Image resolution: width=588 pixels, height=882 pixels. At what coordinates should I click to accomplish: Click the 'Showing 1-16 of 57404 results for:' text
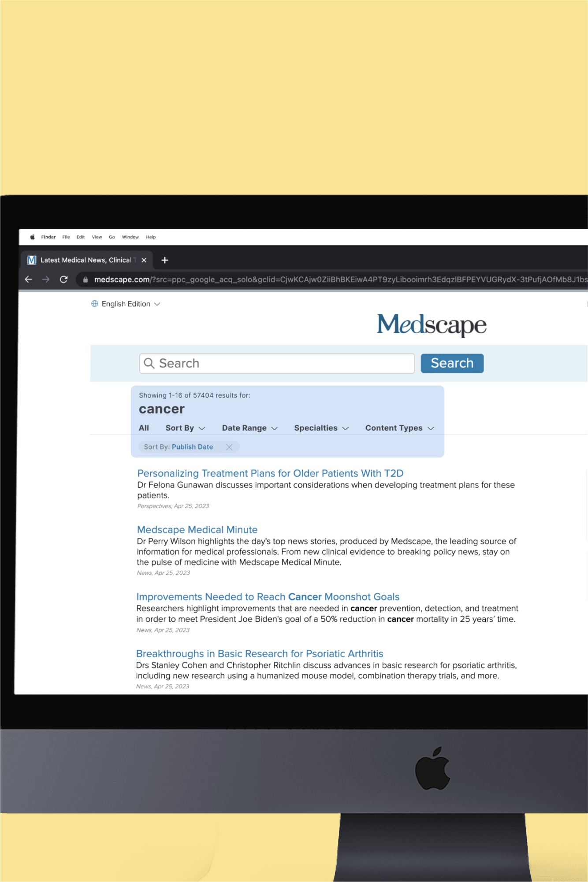coord(194,395)
